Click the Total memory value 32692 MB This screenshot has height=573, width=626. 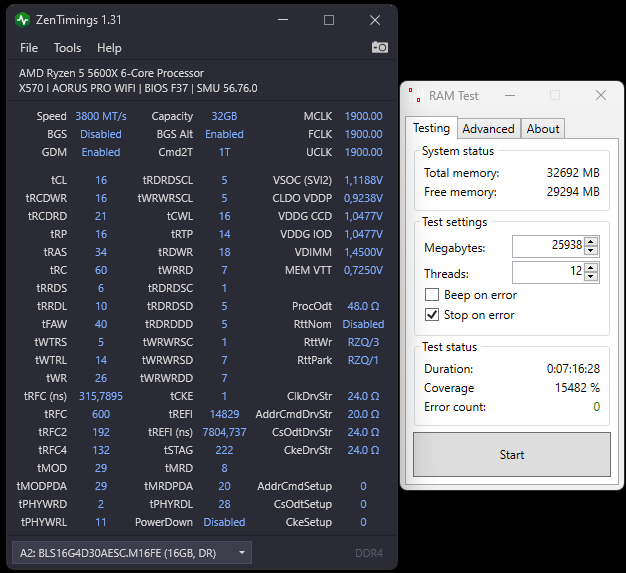(x=573, y=172)
